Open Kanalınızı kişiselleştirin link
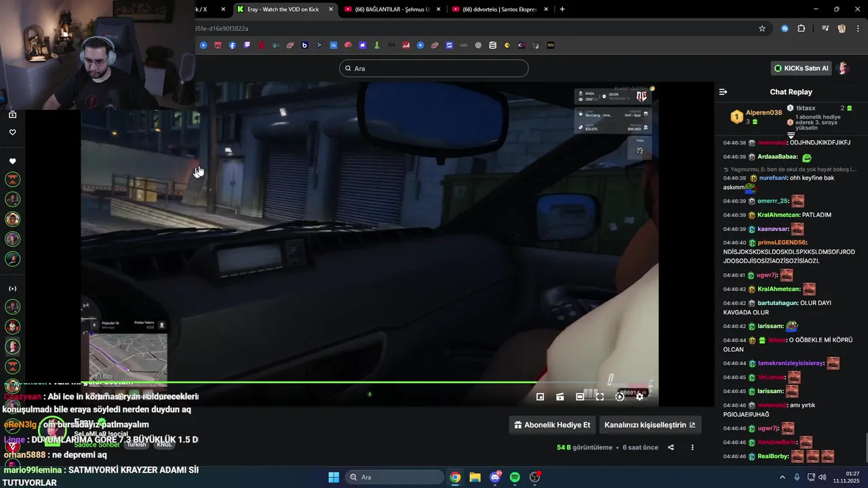868x488 pixels. coord(650,425)
